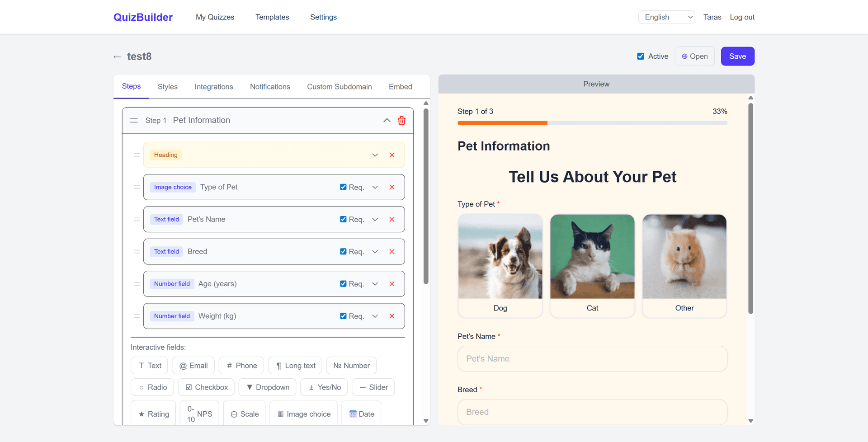This screenshot has width=868, height=442.
Task: Add an Email field using the @ icon
Action: pyautogui.click(x=193, y=365)
